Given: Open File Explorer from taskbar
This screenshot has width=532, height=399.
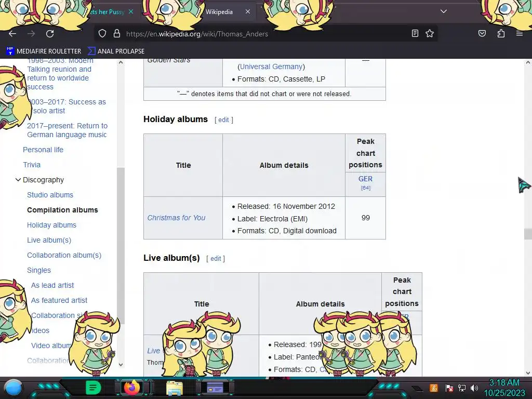Looking at the screenshot, I should 175,388.
